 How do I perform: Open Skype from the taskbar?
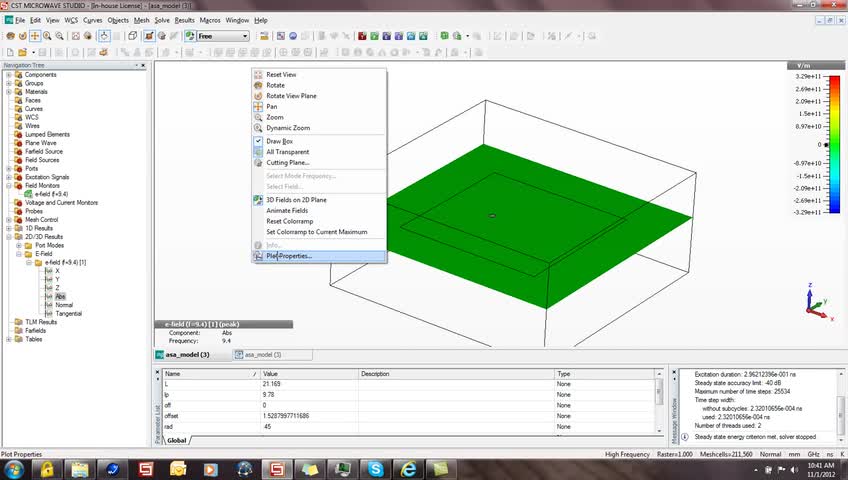[375, 469]
